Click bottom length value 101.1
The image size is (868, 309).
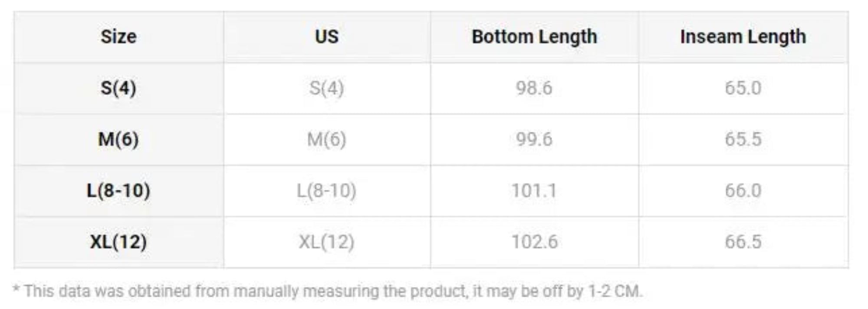coord(534,191)
